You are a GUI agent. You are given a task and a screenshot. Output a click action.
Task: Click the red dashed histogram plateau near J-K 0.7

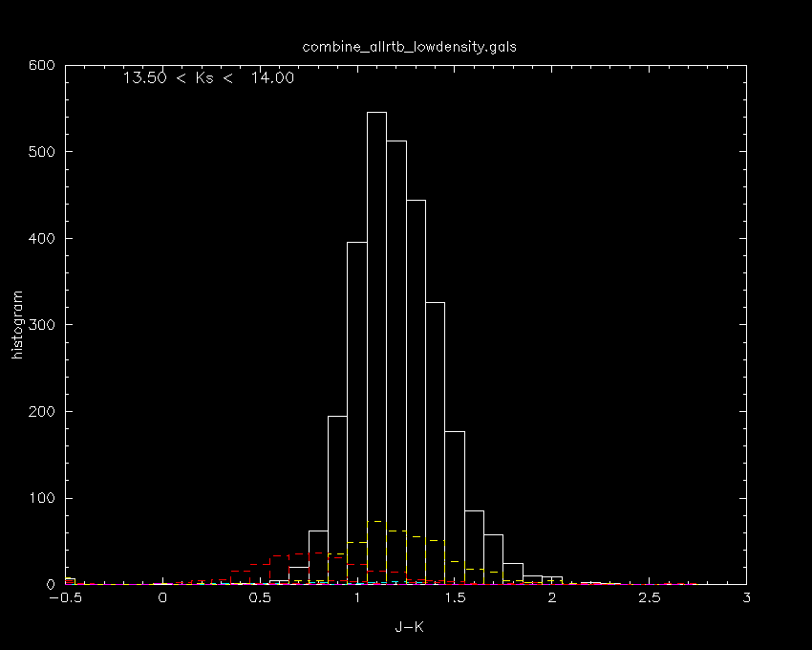tap(299, 554)
